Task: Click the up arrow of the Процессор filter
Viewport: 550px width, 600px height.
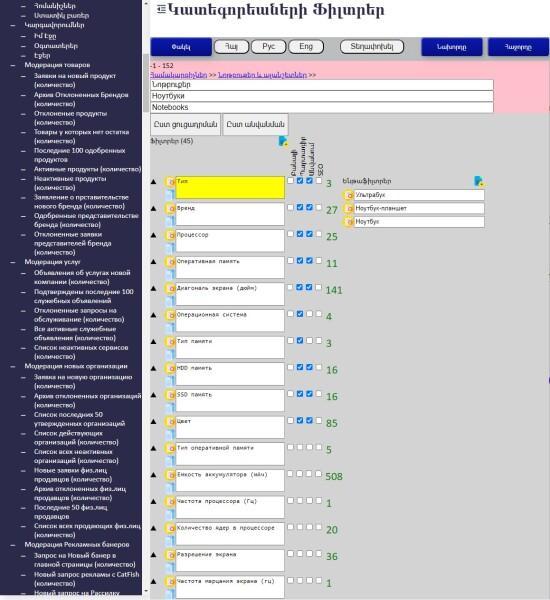Action: point(153,235)
